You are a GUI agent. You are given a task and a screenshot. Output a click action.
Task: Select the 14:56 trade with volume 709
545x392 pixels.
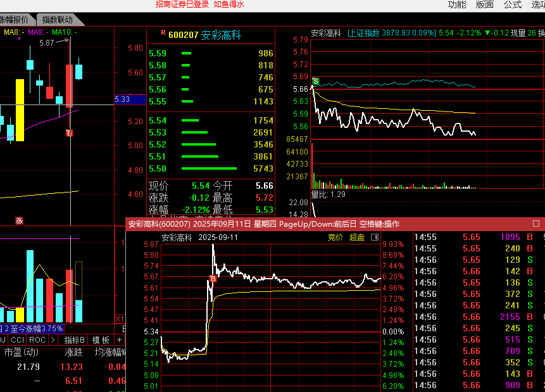pyautogui.click(x=475, y=351)
